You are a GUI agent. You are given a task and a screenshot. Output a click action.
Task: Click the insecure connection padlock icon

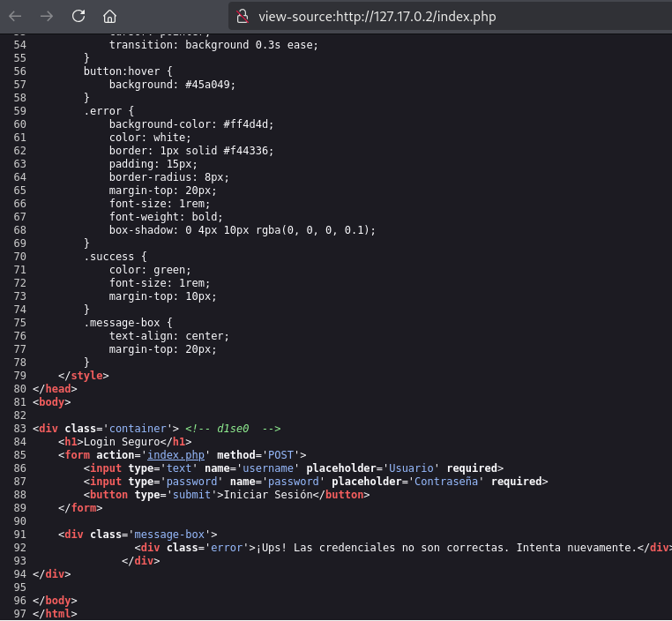tap(243, 16)
